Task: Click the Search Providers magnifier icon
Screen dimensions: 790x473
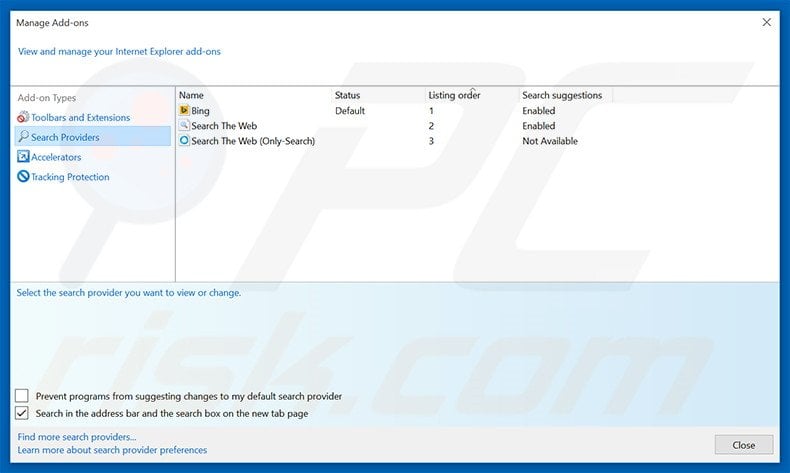Action: pos(23,137)
